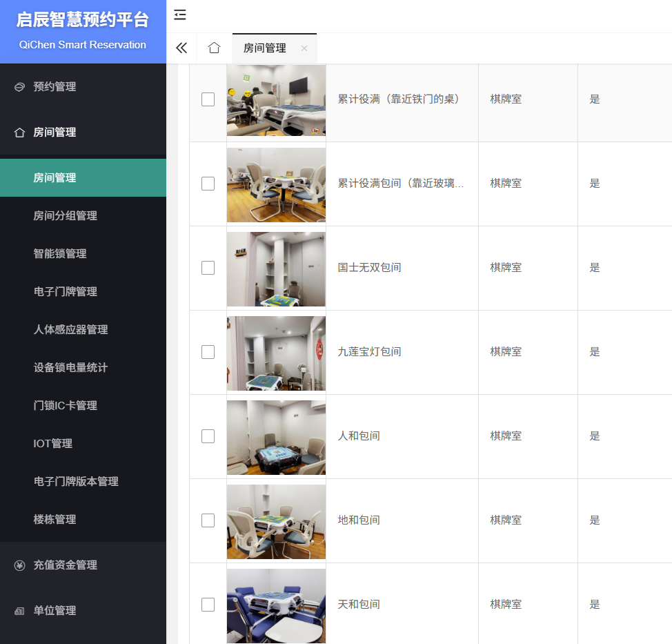The height and width of the screenshot is (644, 672).
Task: Close the 房间管理 tab
Action: click(304, 48)
